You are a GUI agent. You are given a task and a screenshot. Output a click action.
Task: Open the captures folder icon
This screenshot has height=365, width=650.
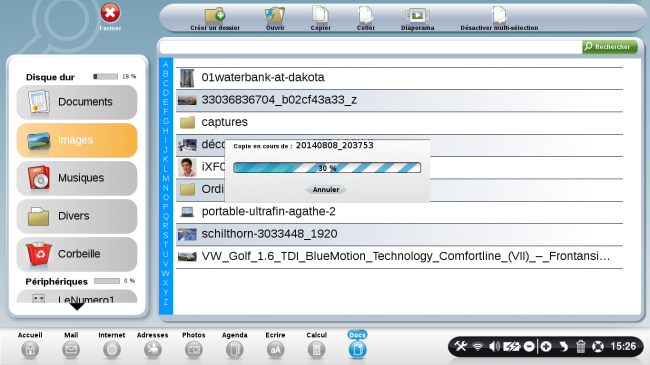187,122
